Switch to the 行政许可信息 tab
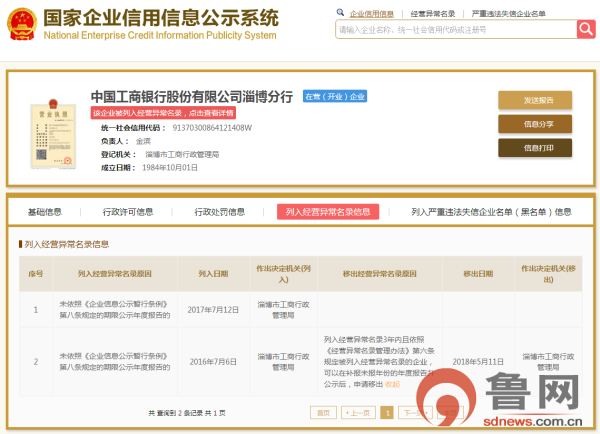 click(x=128, y=212)
